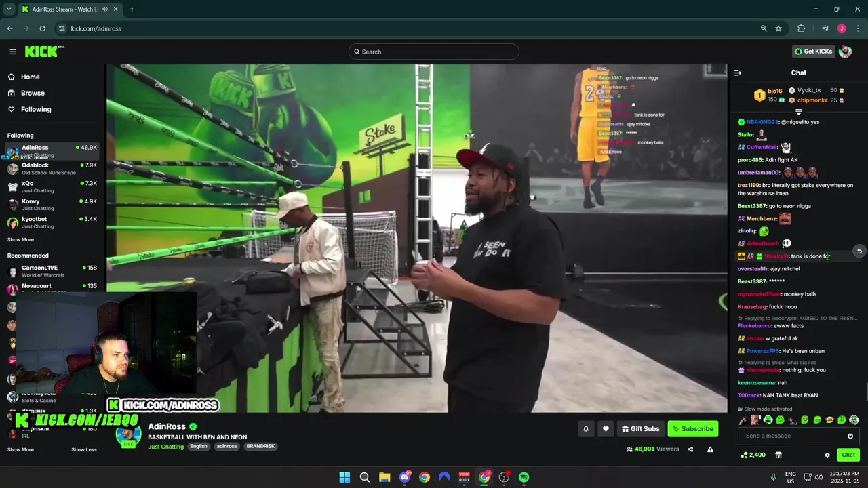Insert the first emote in quick emote bar
Image resolution: width=868 pixels, height=488 pixels.
(x=743, y=420)
